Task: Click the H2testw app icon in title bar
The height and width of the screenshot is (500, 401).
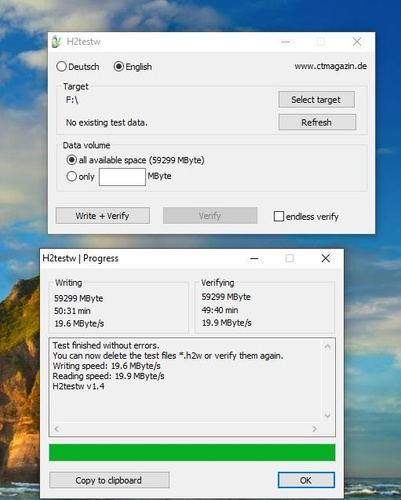Action: (56, 42)
